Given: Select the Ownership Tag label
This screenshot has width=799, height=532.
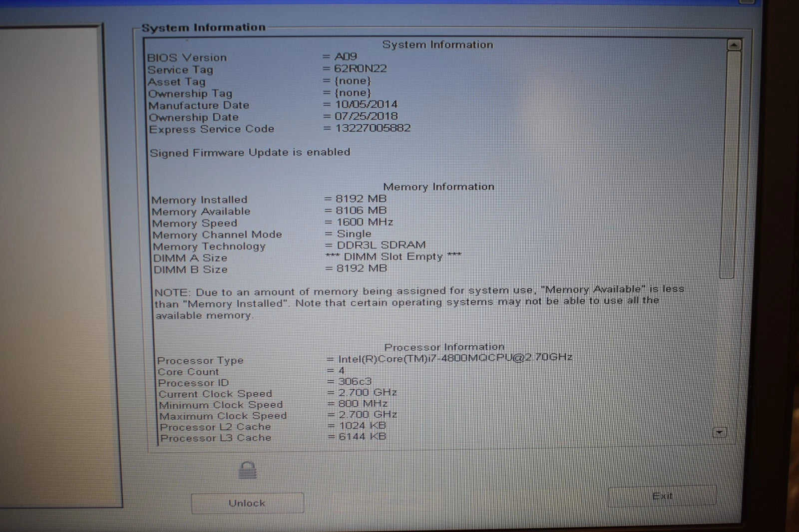Looking at the screenshot, I should 190,94.
